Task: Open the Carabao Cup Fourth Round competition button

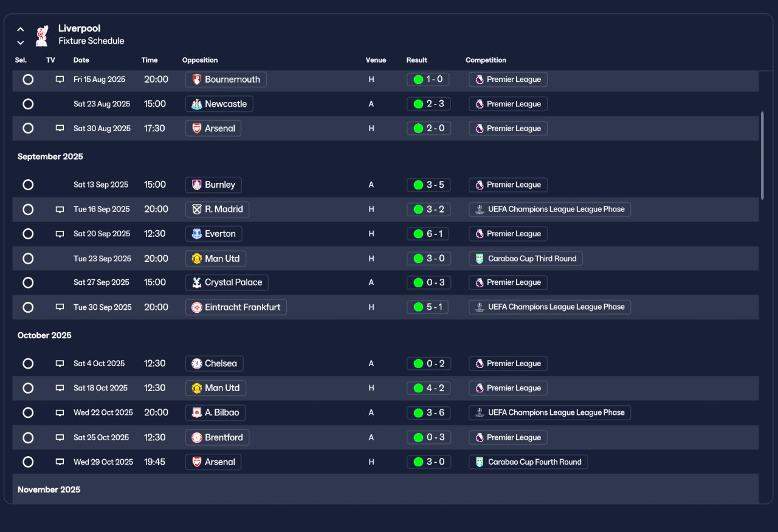Action: 528,462
